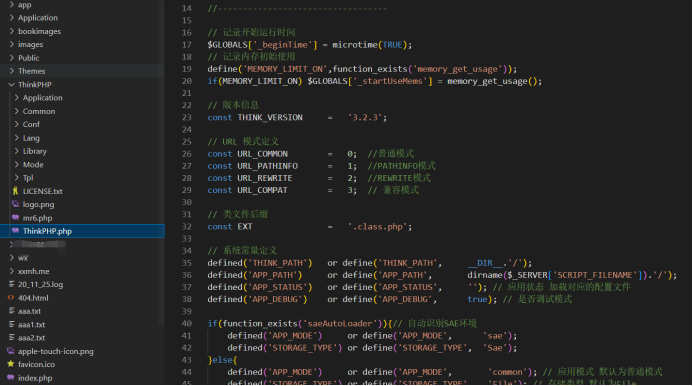The width and height of the screenshot is (693, 386).
Task: Click the 'common' string on line 44
Action: click(x=507, y=372)
